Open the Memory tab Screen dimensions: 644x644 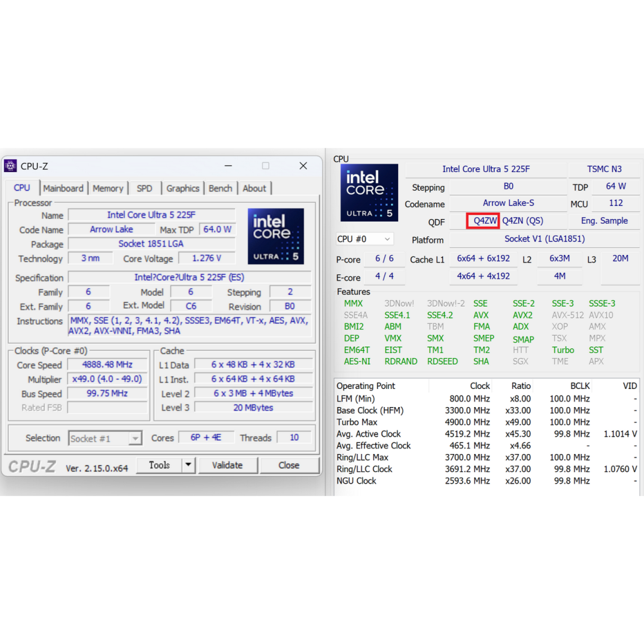[x=108, y=188]
